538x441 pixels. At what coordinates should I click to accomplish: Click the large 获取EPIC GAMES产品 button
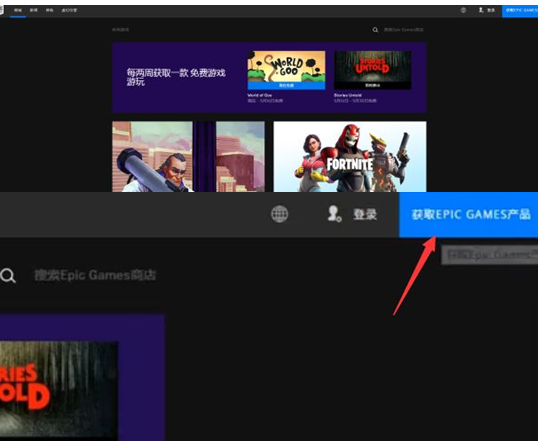click(x=468, y=214)
